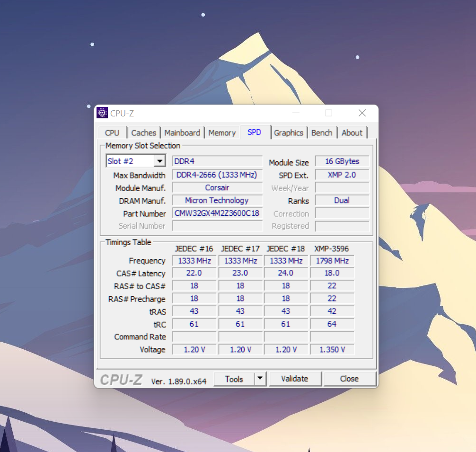This screenshot has width=476, height=452.
Task: Click the empty Serial Number field
Action: click(217, 226)
